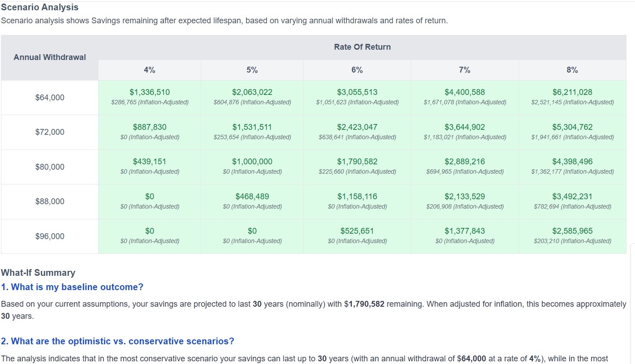
Task: Expand the optimistic vs. conservative scenarios question
Action: (x=117, y=341)
